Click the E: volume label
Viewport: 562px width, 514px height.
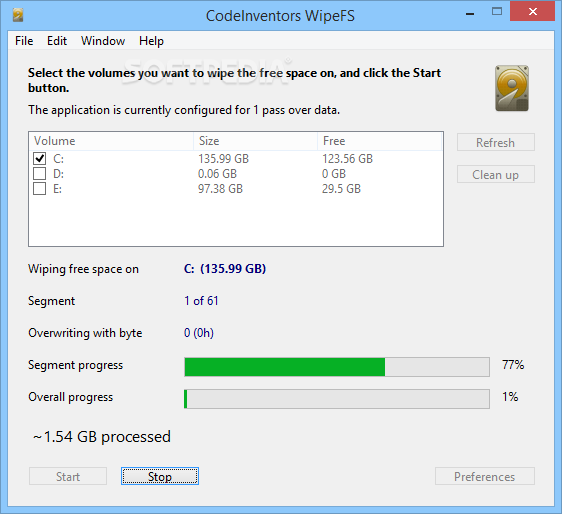[57, 189]
